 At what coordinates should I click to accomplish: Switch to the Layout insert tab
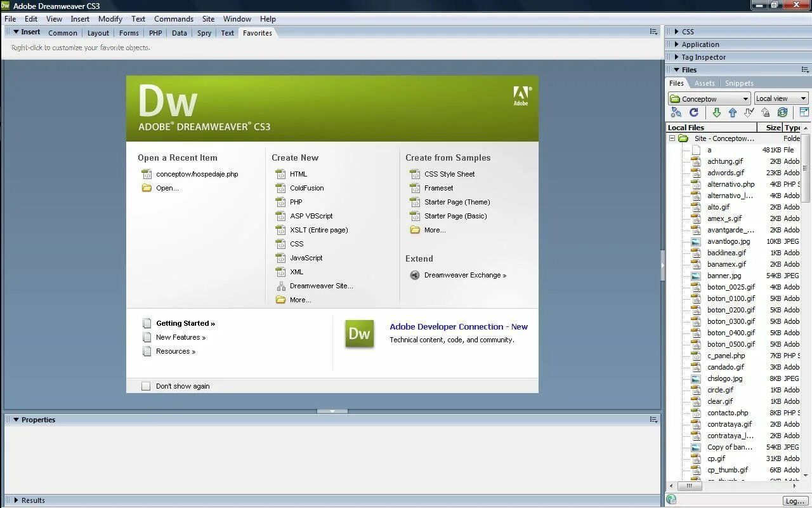point(98,33)
